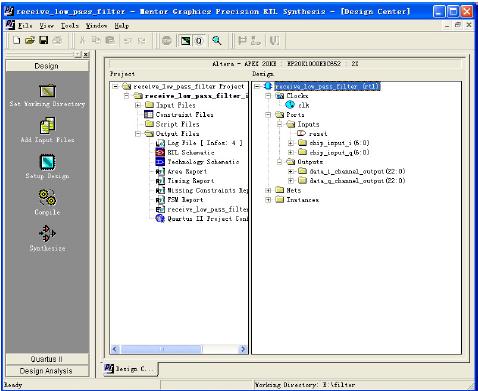Open the Tools menu
This screenshot has height=391, width=478.
pos(69,26)
